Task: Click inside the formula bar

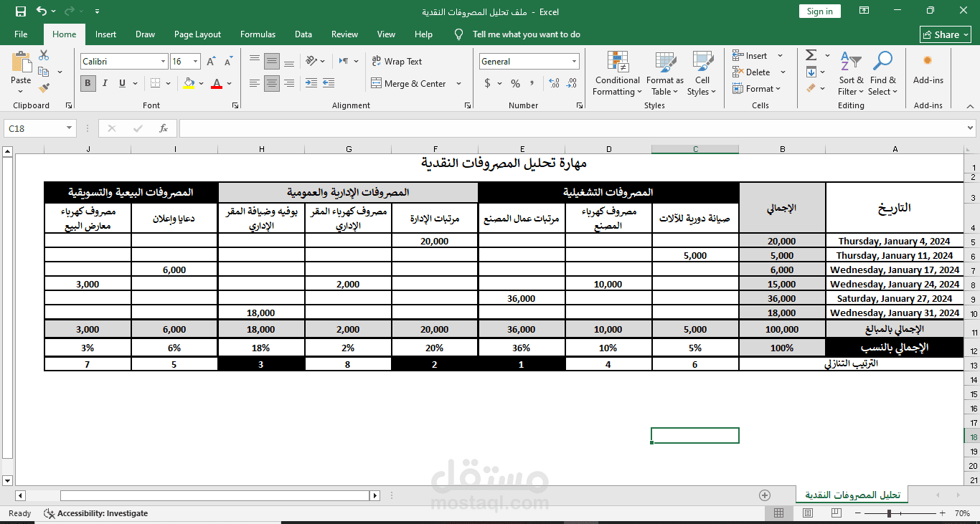Action: (x=578, y=128)
